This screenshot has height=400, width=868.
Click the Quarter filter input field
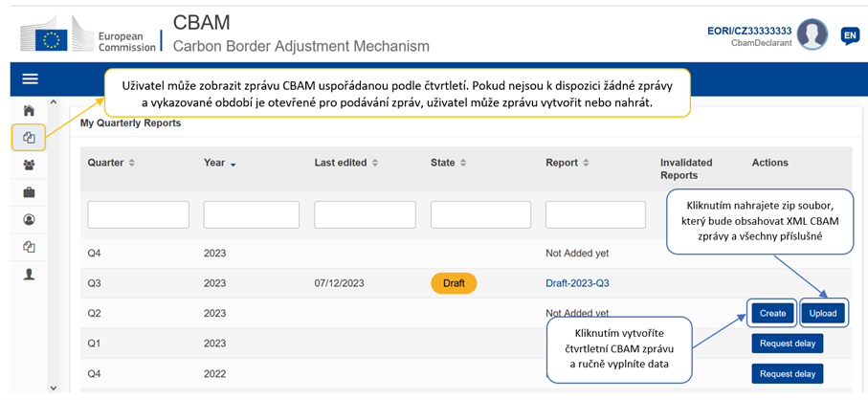[138, 214]
